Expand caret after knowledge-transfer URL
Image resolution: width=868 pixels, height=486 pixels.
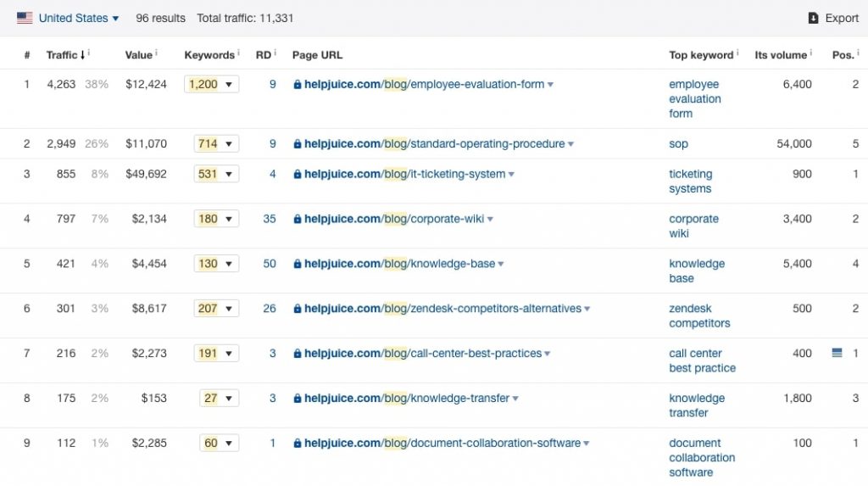point(515,399)
